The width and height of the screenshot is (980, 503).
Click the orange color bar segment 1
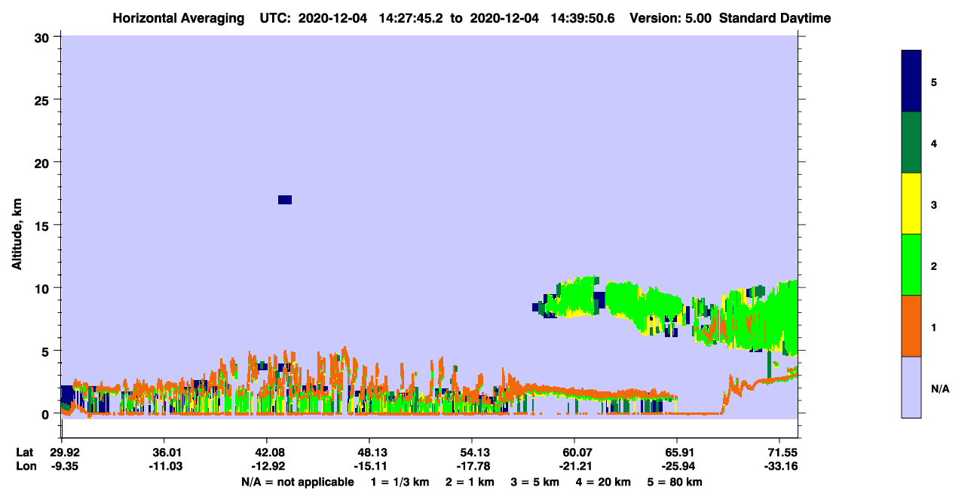pos(911,326)
